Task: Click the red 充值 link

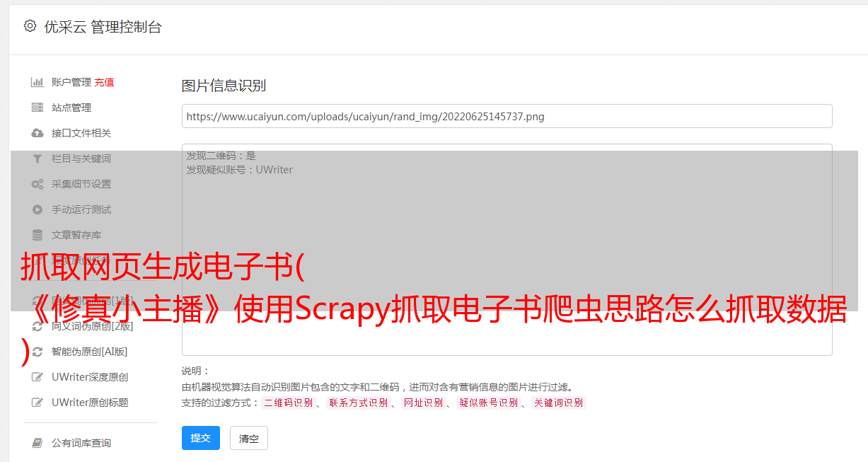Action: tap(104, 82)
